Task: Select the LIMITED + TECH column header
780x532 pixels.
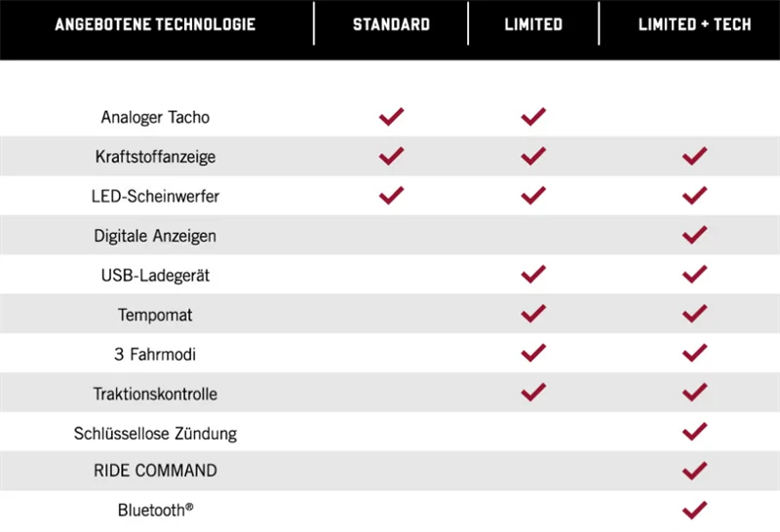Action: [x=694, y=24]
